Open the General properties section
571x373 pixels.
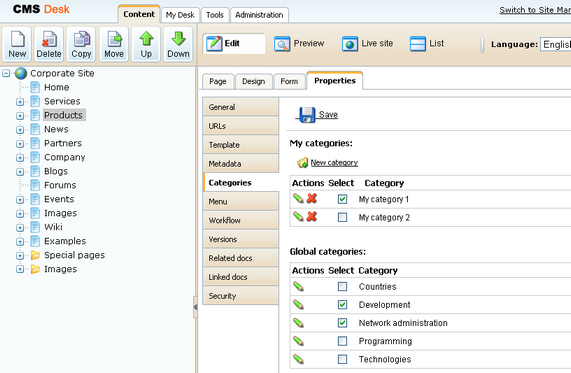click(x=241, y=107)
